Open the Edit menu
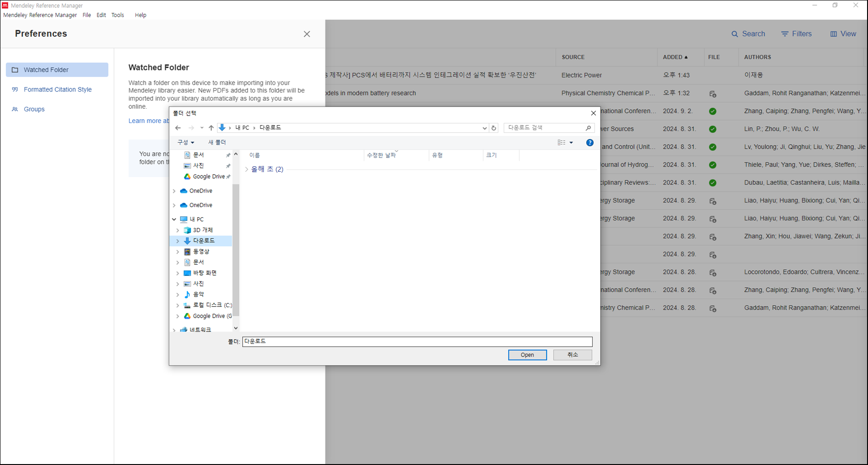 pyautogui.click(x=101, y=15)
